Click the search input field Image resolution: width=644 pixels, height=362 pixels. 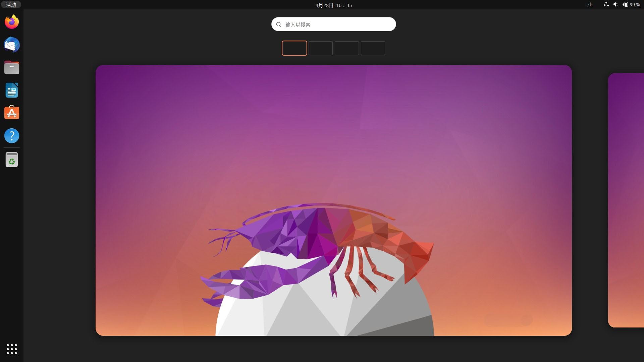333,24
